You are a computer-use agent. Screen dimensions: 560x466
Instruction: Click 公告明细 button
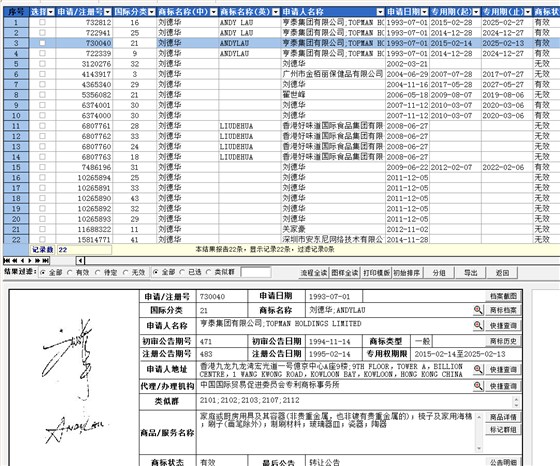pyautogui.click(x=503, y=462)
